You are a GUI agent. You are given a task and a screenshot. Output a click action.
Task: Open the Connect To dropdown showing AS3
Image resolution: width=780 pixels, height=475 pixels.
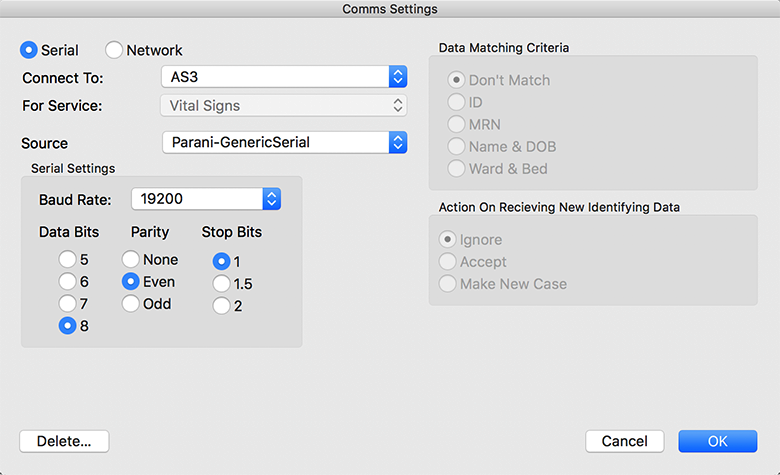pyautogui.click(x=284, y=77)
